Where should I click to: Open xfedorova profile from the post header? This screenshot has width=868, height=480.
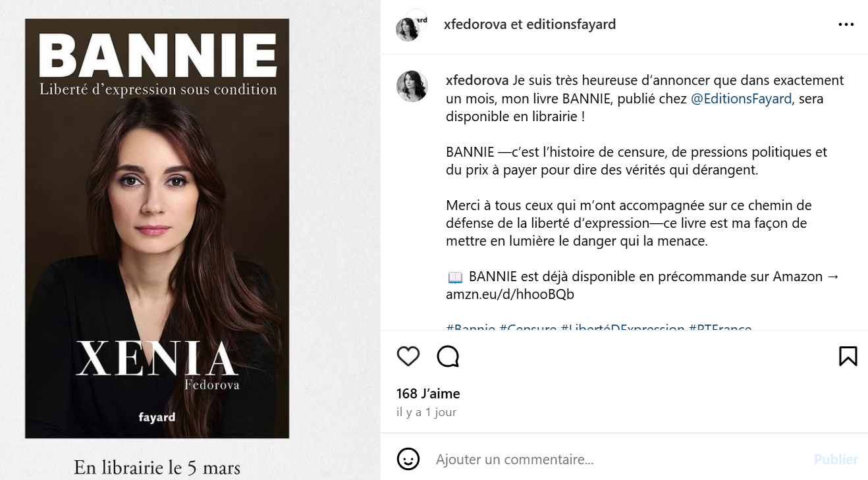pyautogui.click(x=475, y=25)
